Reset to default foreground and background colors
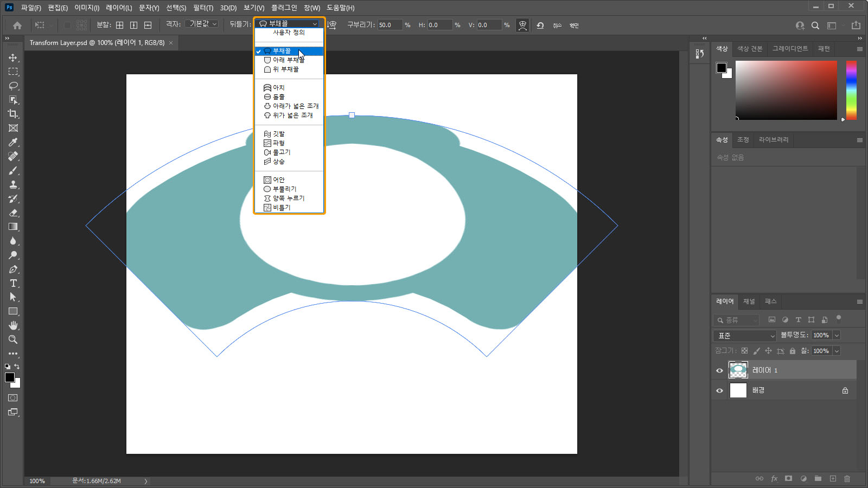The height and width of the screenshot is (488, 868). (8, 367)
